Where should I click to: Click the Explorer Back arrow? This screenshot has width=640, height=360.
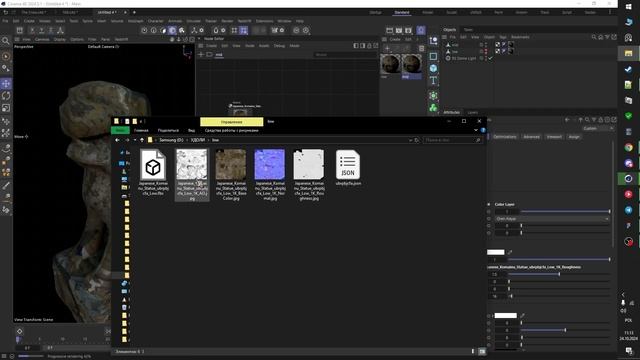[x=117, y=140]
